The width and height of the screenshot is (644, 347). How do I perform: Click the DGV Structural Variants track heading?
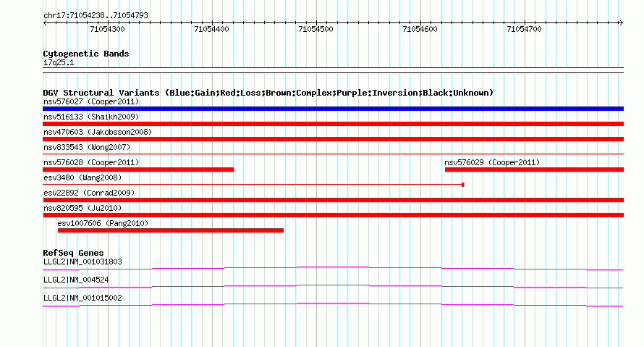[x=268, y=93]
